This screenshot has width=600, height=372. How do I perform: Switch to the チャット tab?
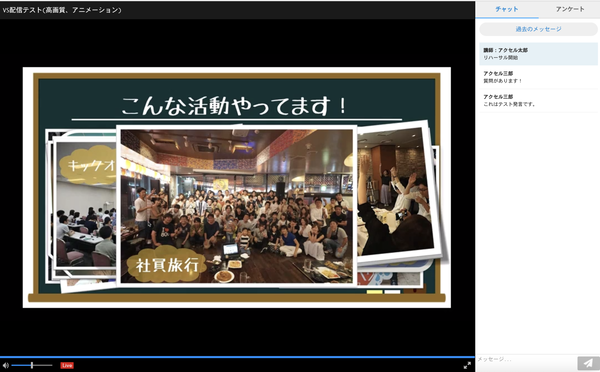507,9
